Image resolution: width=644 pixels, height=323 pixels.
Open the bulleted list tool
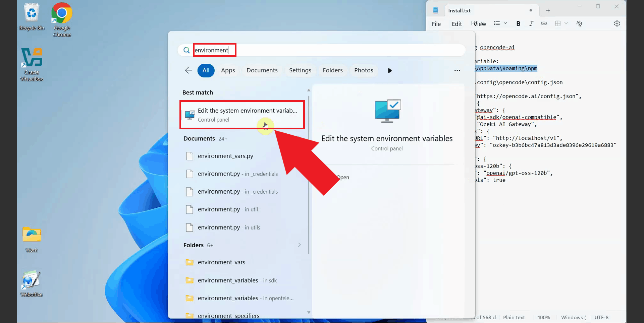click(497, 23)
